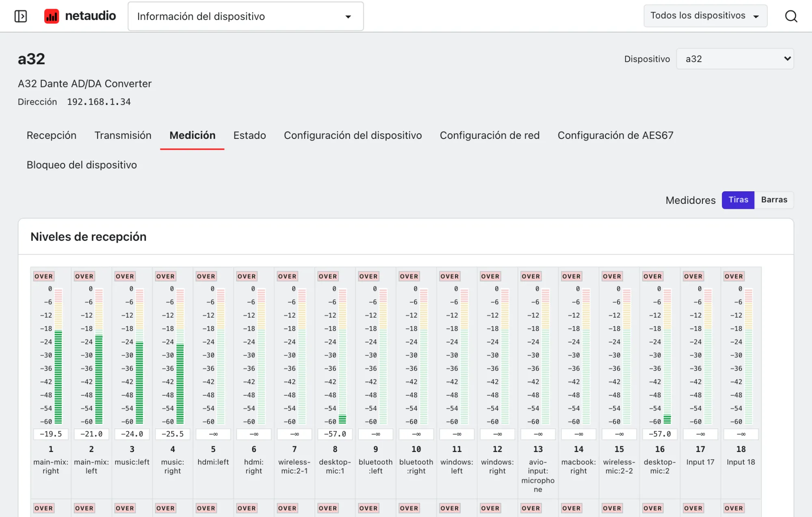This screenshot has height=517, width=812.
Task: Open the Estado tab
Action: click(250, 135)
